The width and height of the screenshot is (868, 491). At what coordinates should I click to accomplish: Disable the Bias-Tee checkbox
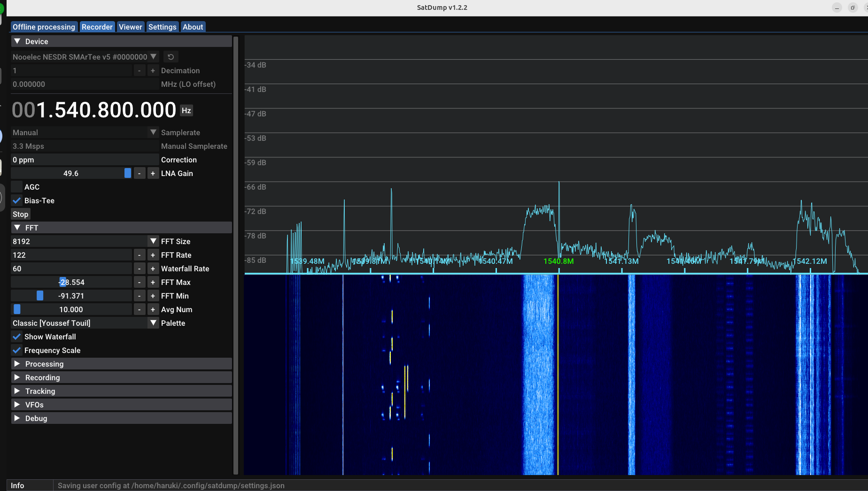click(17, 200)
